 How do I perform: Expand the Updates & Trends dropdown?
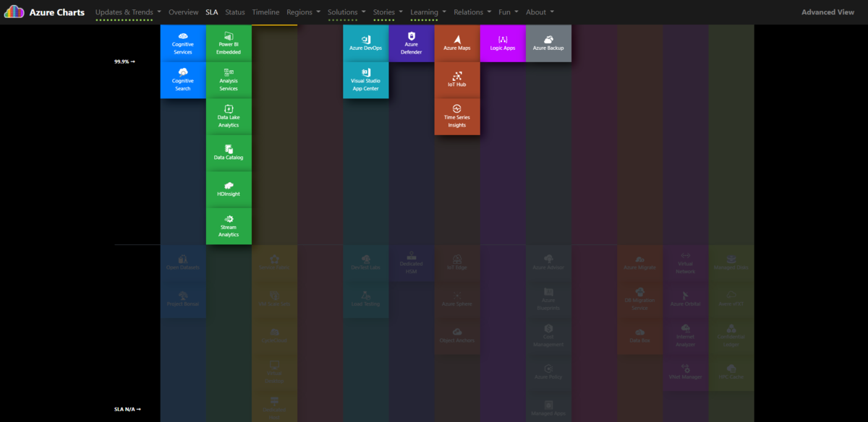pyautogui.click(x=129, y=12)
